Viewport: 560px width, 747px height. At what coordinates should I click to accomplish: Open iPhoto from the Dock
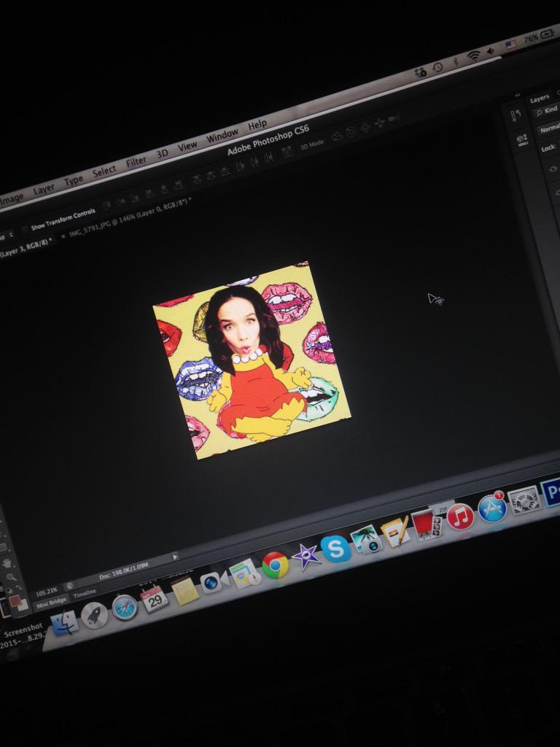[366, 539]
